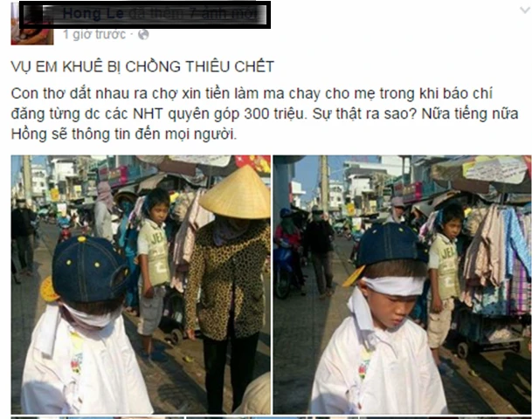Click the 'đã thêm 7 ảnh mới' text
This screenshot has width=532, height=419.
[193, 14]
